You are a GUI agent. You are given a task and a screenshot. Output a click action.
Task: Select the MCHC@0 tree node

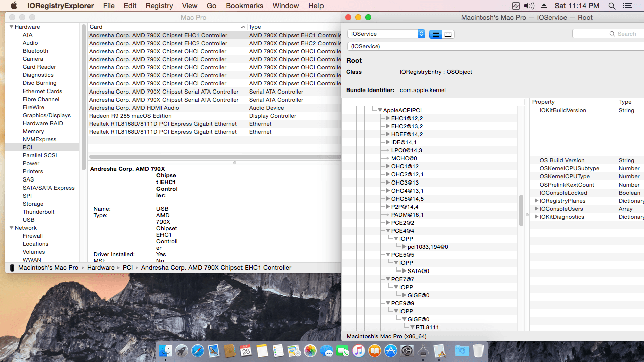coord(404,158)
